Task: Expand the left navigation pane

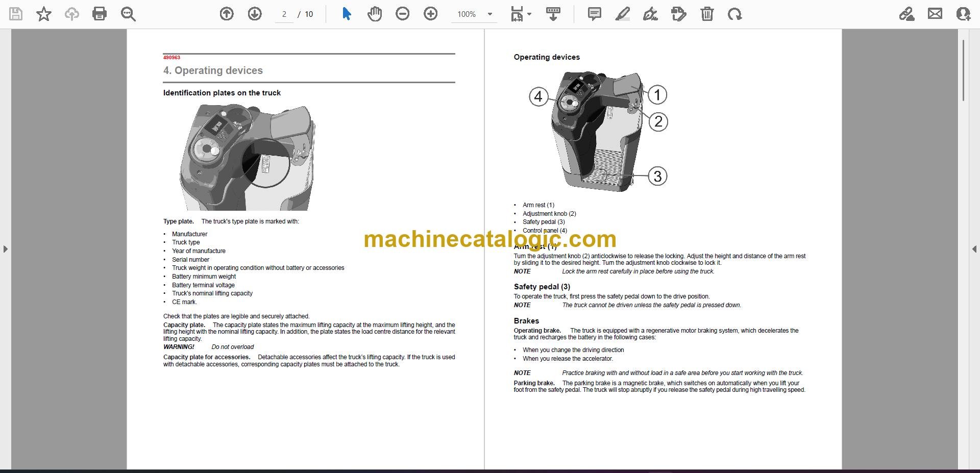Action: (x=5, y=249)
